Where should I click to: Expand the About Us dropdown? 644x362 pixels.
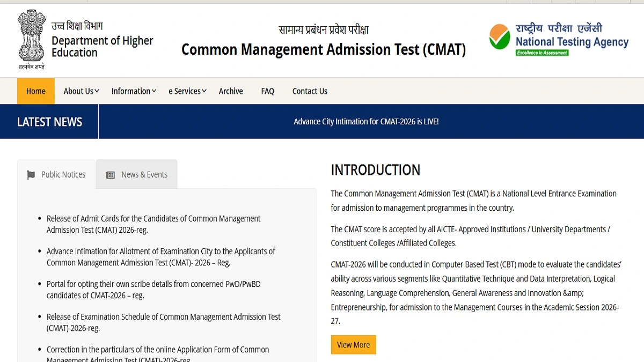coord(80,91)
